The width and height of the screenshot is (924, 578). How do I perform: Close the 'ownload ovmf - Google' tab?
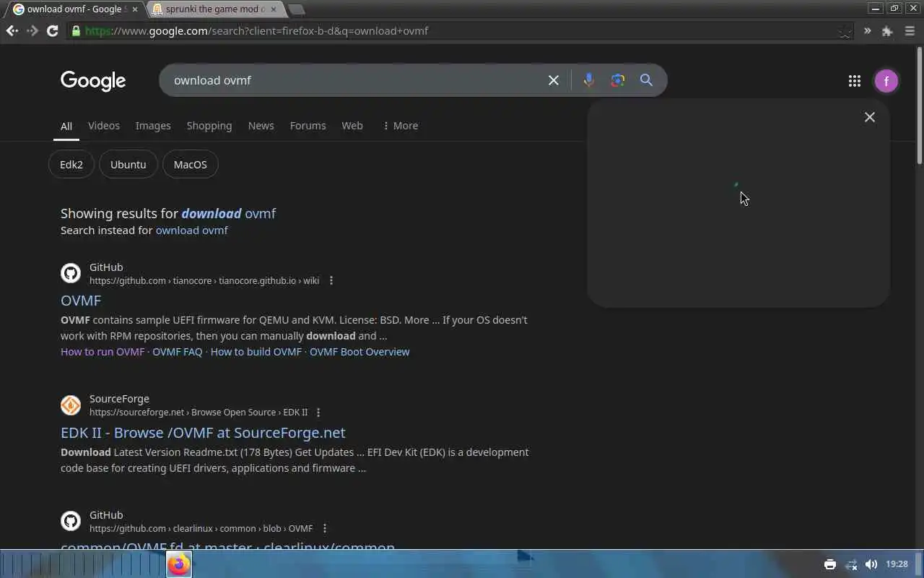(134, 9)
